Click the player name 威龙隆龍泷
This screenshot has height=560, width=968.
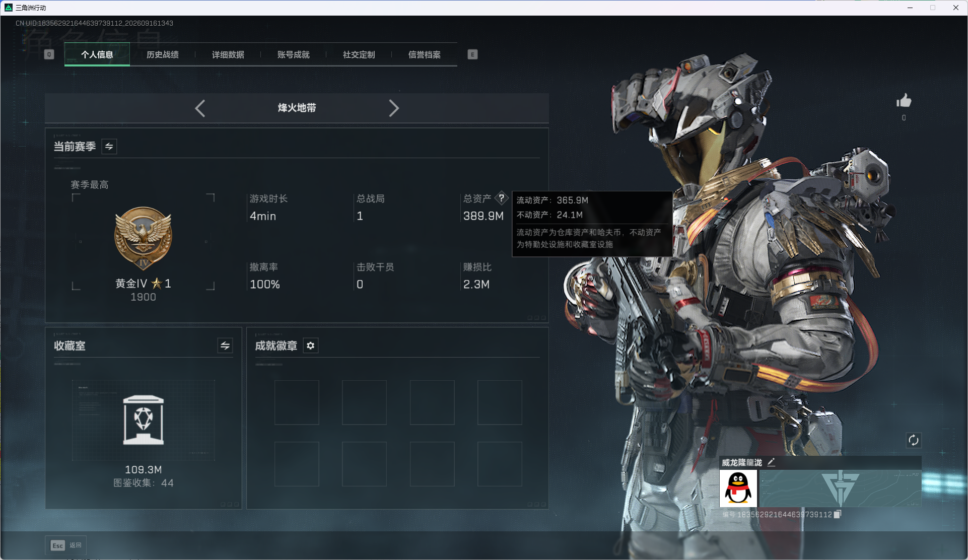click(x=742, y=462)
